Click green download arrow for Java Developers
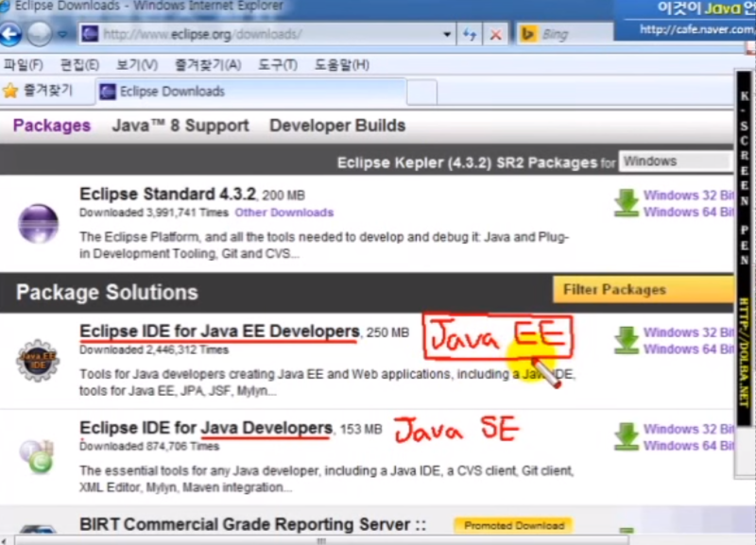The image size is (756, 545). click(626, 436)
